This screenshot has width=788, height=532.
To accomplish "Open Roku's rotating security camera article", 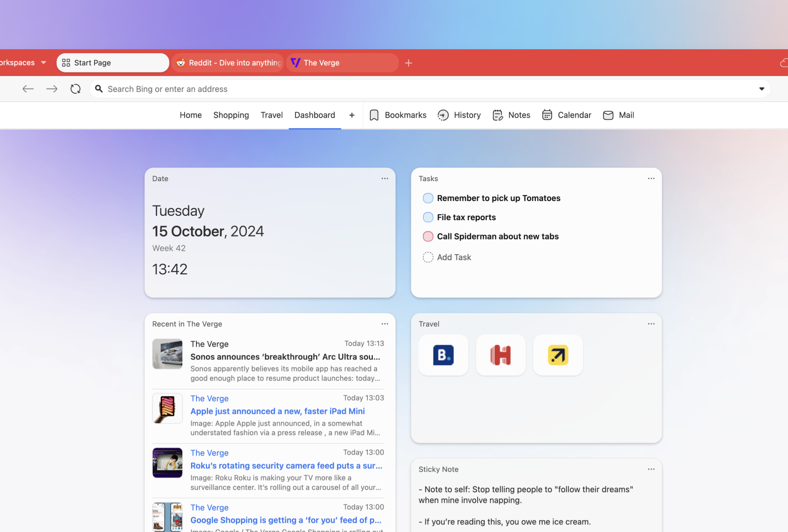I will 286,465.
